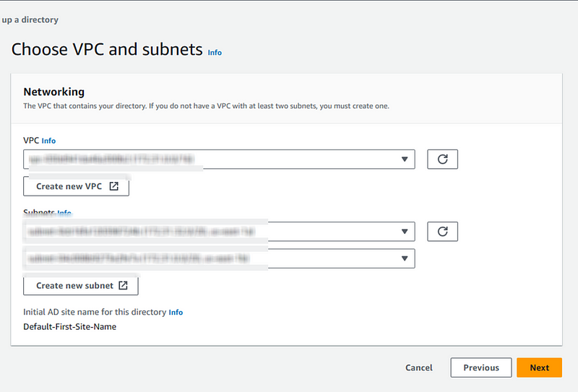This screenshot has height=392, width=578.
Task: Open the Subnets Info link
Action: [x=64, y=212]
